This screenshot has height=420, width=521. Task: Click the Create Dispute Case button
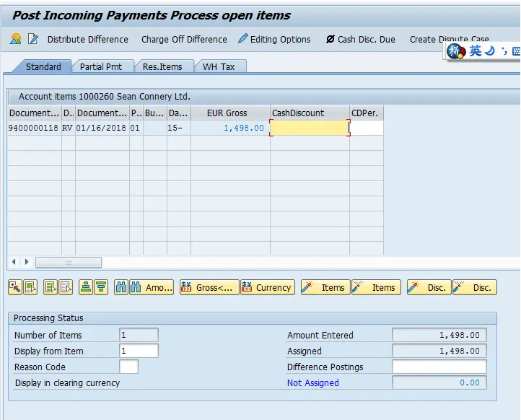449,39
